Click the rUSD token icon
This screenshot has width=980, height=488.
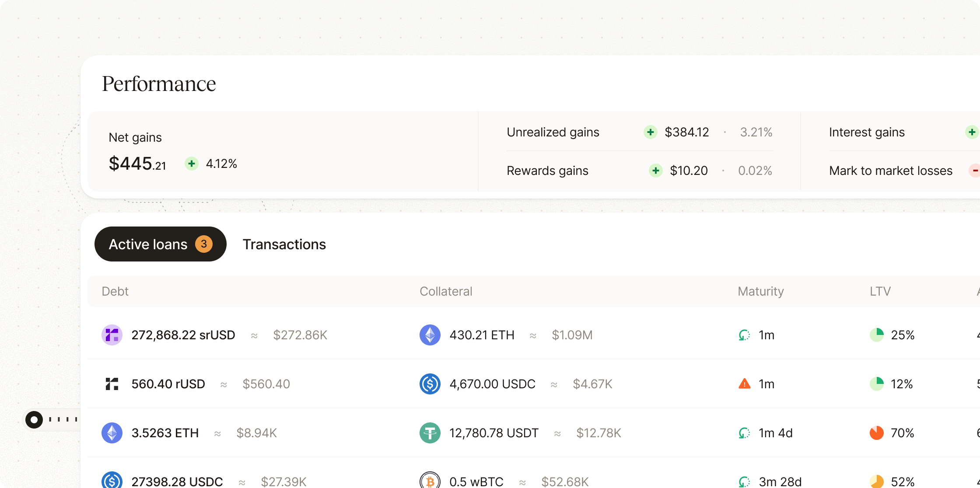(x=112, y=384)
